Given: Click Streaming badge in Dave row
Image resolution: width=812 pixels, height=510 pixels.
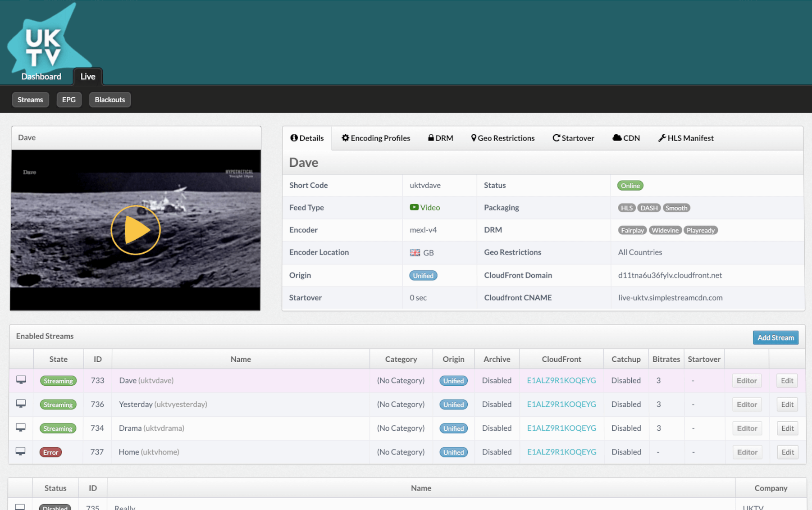Looking at the screenshot, I should click(58, 381).
